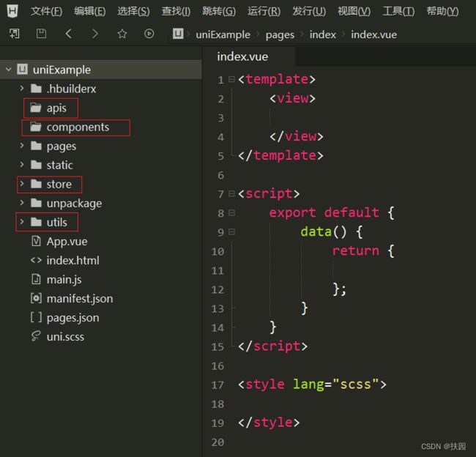Open the 选择(S) menu

(x=133, y=11)
